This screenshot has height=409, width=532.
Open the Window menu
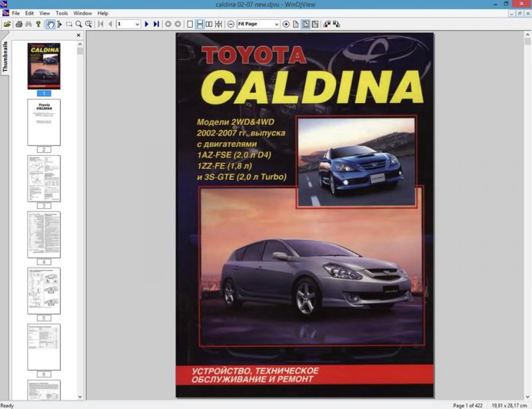click(x=82, y=13)
